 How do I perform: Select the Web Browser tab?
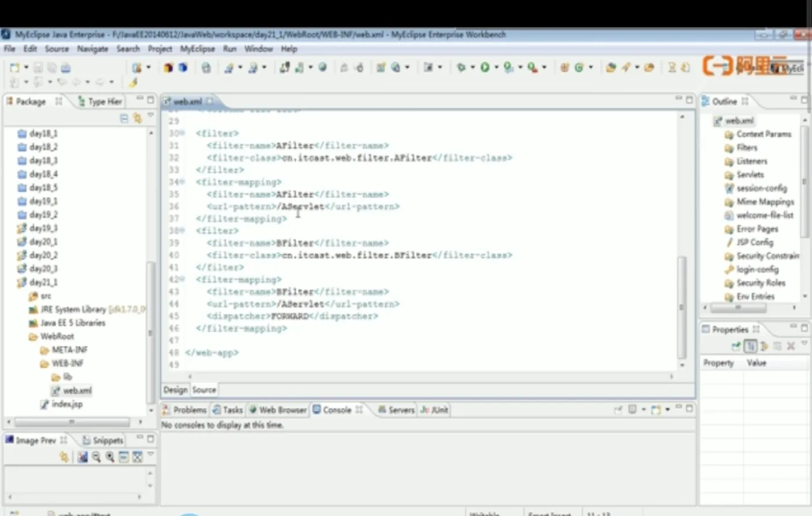(x=278, y=410)
